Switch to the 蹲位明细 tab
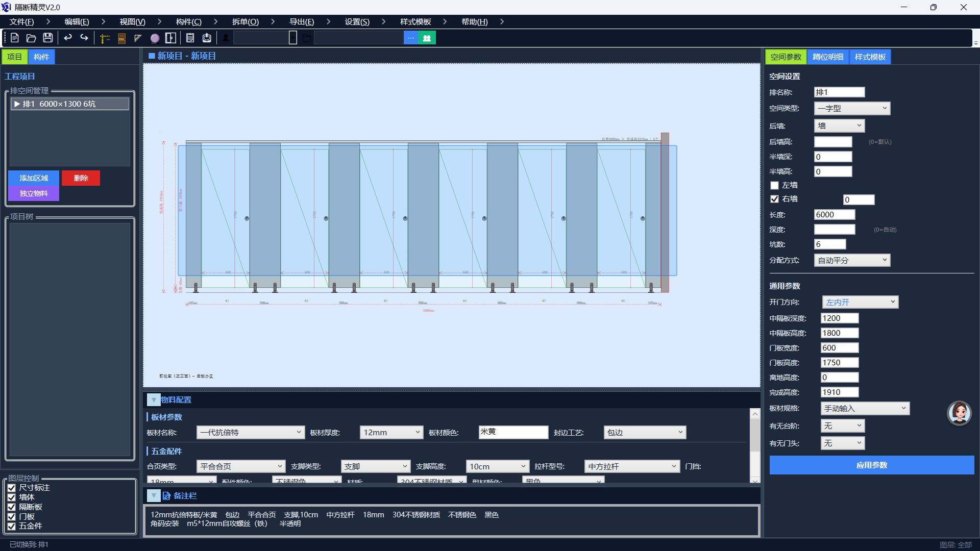980x551 pixels. (x=828, y=57)
